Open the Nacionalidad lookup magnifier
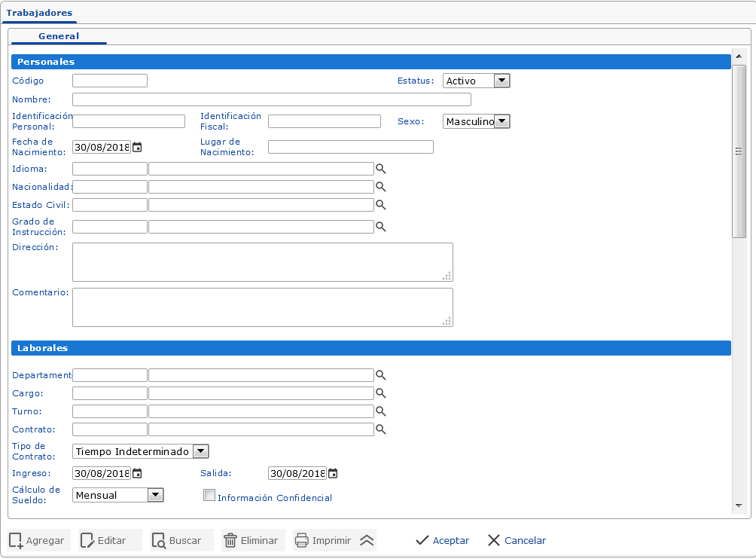 coord(381,187)
